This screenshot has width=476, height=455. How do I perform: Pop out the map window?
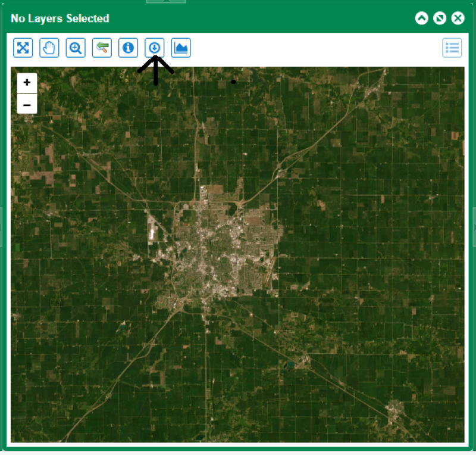coord(440,18)
